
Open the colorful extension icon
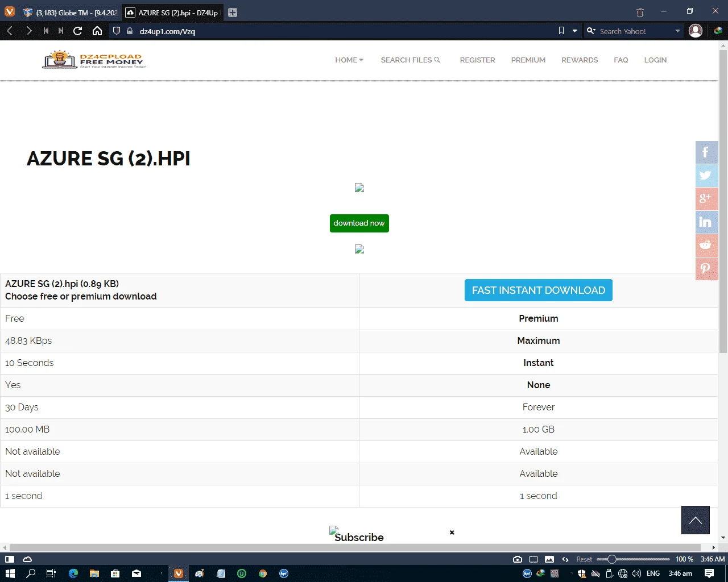pos(718,31)
